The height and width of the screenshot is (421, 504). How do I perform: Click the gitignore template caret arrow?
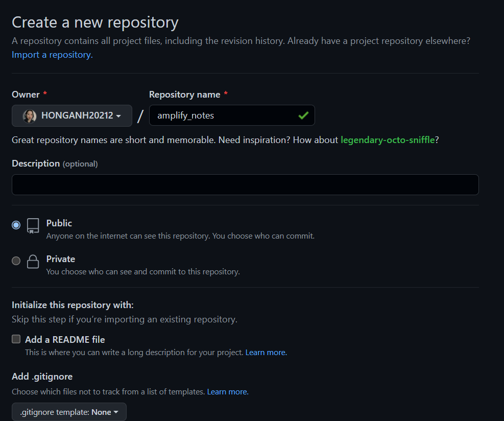click(116, 412)
